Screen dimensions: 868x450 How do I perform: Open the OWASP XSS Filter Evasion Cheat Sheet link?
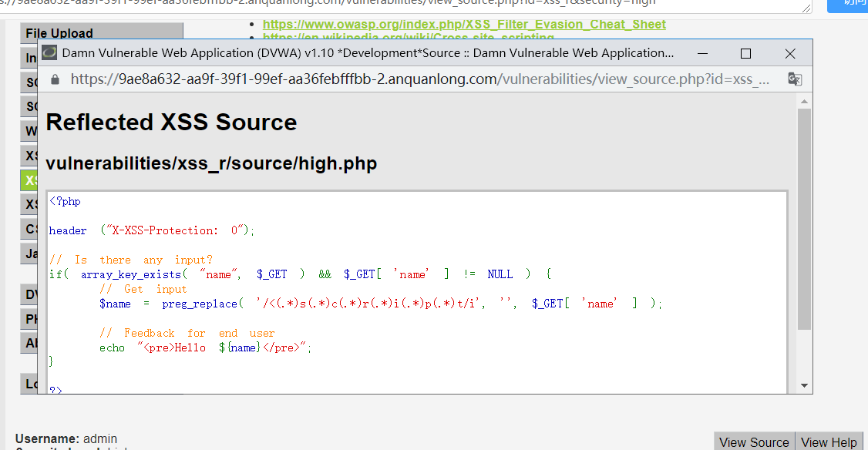[x=464, y=25]
